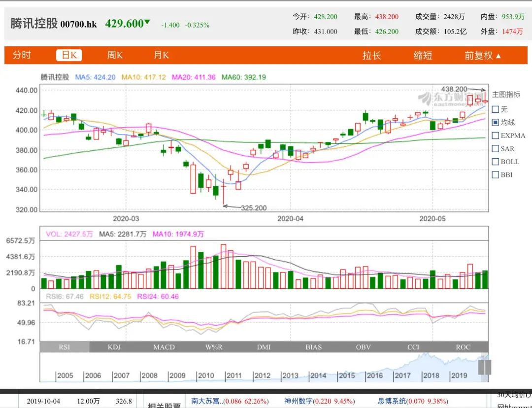Check the 无 main indicator option
The width and height of the screenshot is (532, 408).
pos(496,109)
